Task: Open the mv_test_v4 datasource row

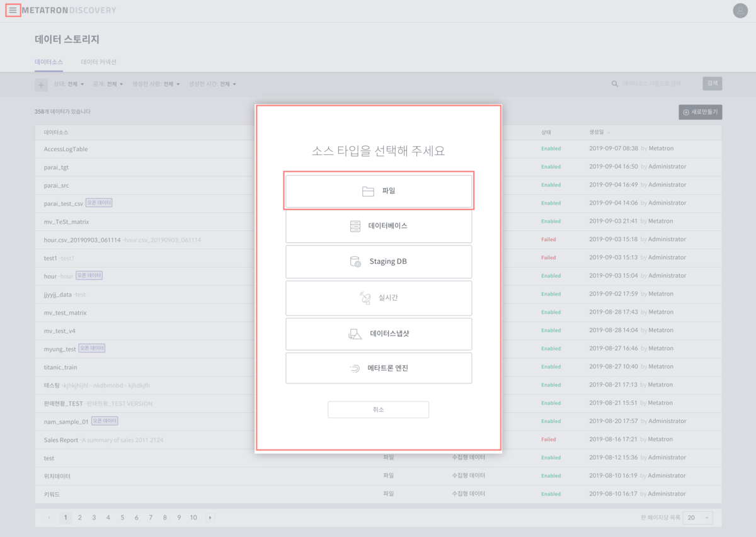Action: point(378,331)
